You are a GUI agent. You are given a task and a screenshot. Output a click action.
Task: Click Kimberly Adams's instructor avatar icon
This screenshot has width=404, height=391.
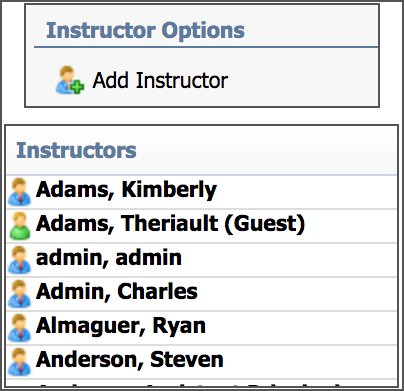[x=19, y=191]
